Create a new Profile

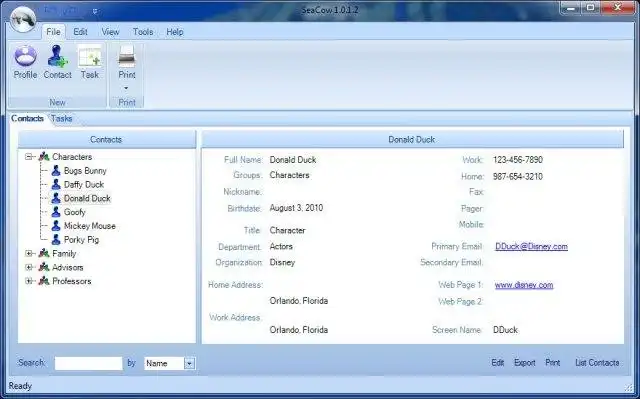click(25, 62)
